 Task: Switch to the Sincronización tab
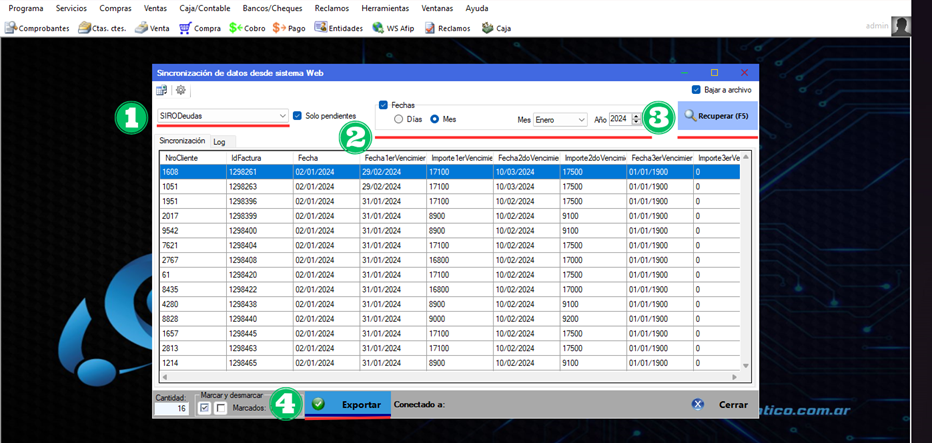(182, 141)
